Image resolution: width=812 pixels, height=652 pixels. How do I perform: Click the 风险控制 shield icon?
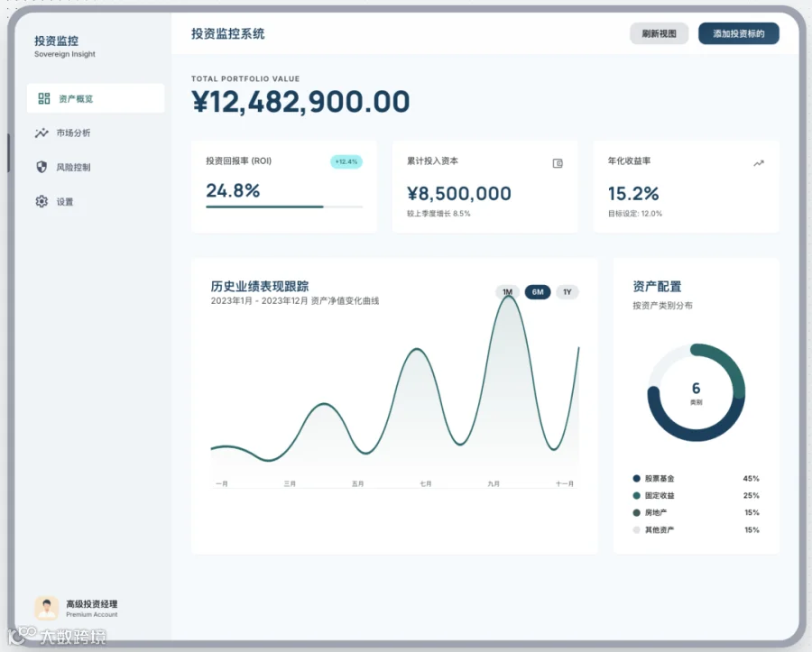click(42, 167)
